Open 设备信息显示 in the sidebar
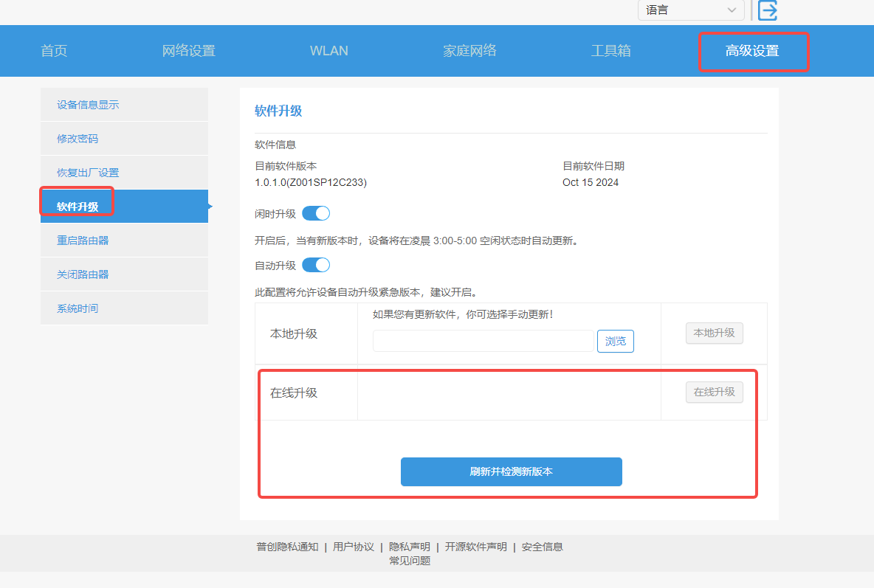Image resolution: width=874 pixels, height=588 pixels. click(x=89, y=104)
